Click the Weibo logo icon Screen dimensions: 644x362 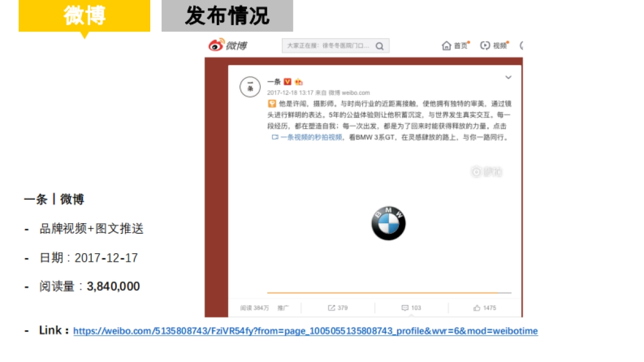coord(215,45)
